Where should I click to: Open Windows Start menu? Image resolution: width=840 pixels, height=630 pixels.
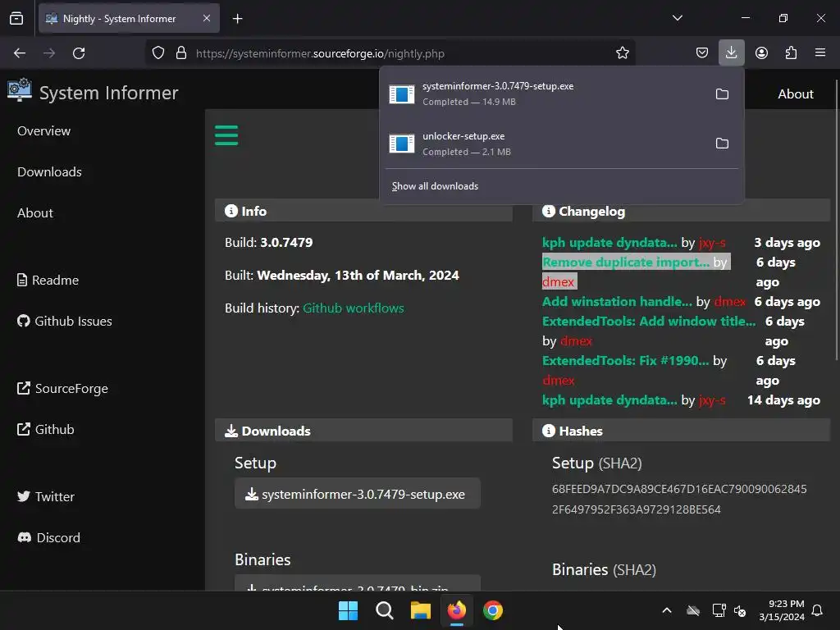[348, 610]
